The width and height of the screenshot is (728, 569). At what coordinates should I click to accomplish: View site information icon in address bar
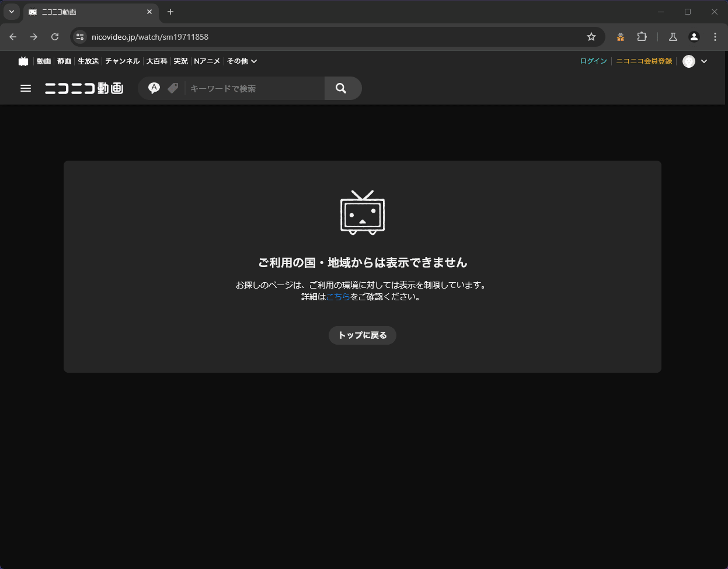[81, 37]
